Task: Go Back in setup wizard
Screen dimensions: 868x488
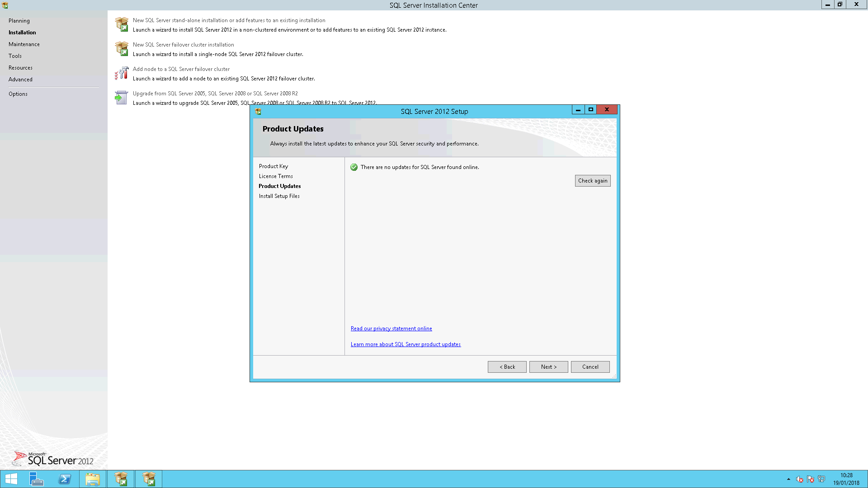Action: tap(507, 367)
